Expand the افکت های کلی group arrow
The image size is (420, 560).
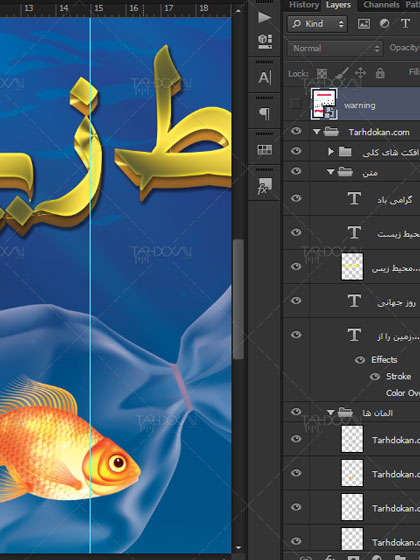(x=331, y=152)
